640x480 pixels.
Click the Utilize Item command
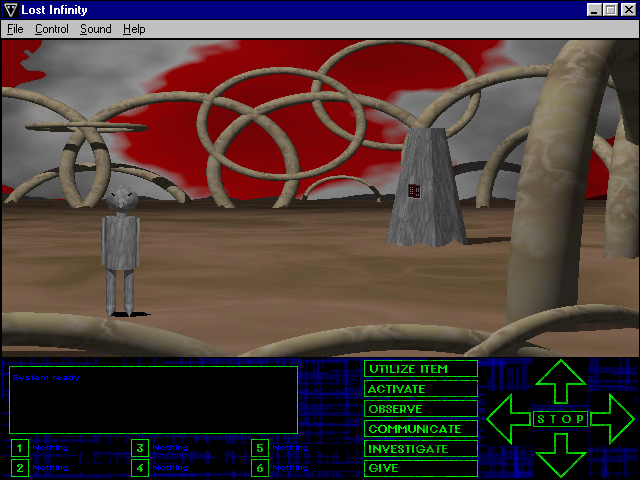pyautogui.click(x=421, y=369)
